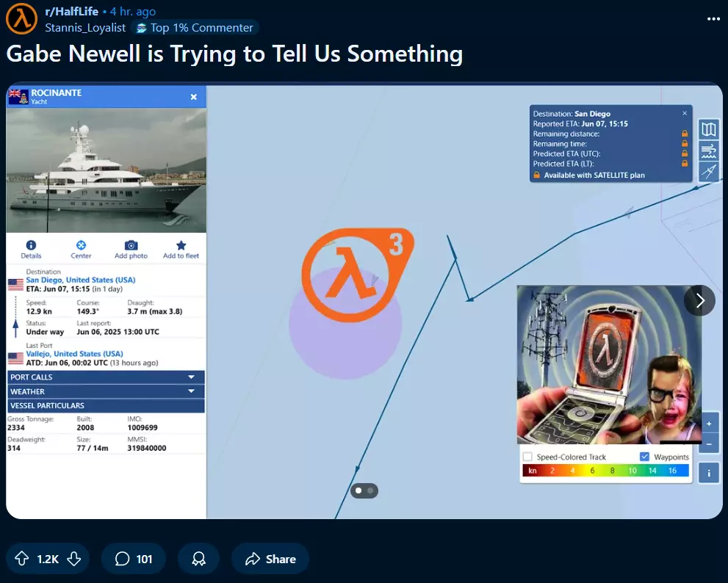Screen dimensions: 728x583
Task: Upvote the Gabe Newell post
Action: point(22,558)
